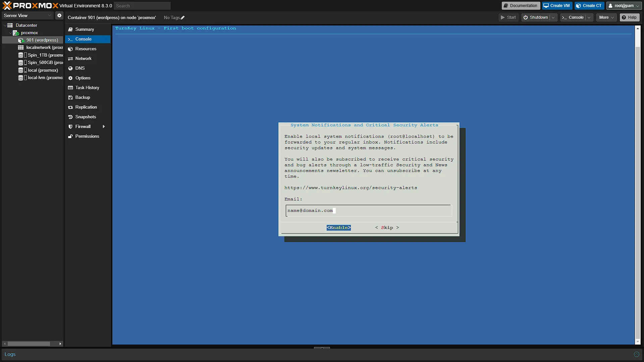Select the Console menu item
Viewport: 644px width, 362px height.
tap(88, 39)
